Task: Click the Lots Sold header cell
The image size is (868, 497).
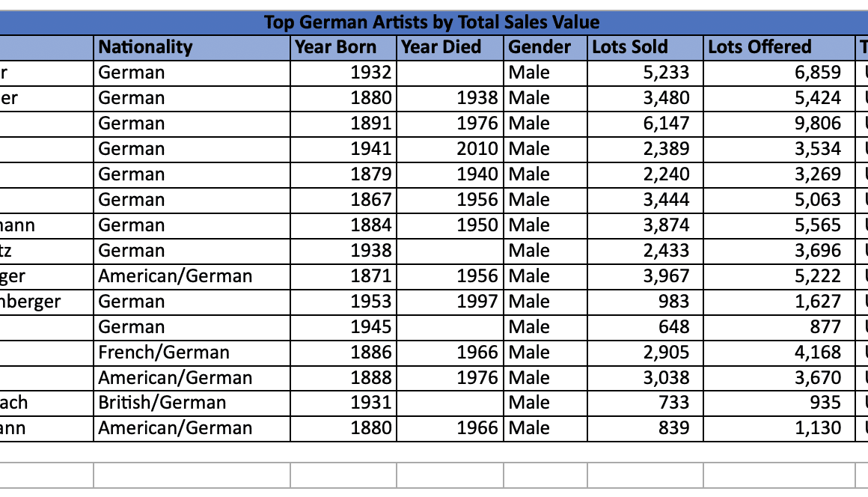Action: point(645,47)
